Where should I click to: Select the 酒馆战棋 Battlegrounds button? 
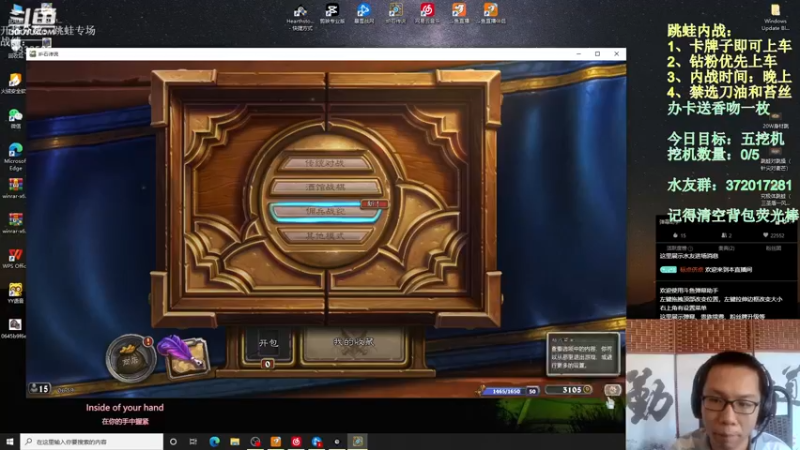coord(325,187)
